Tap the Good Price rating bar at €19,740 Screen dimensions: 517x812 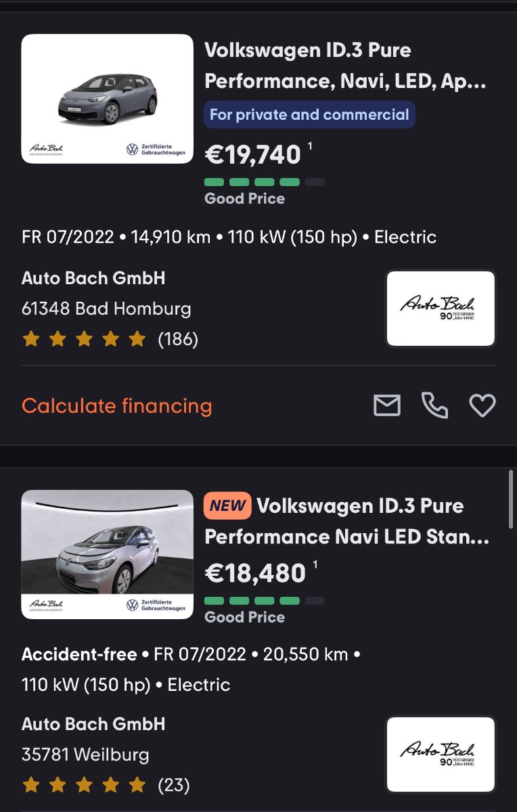point(265,182)
